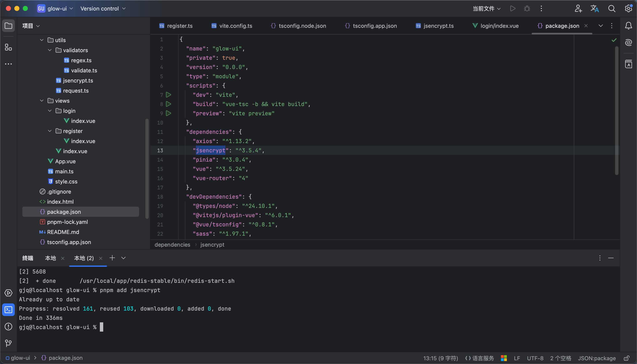Open the Version control dropdown
The width and height of the screenshot is (637, 364).
coord(103,8)
